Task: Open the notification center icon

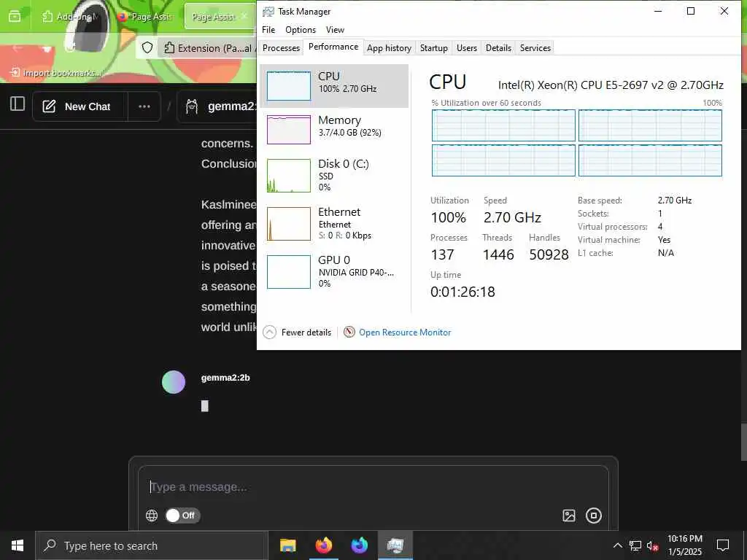Action: [x=723, y=545]
